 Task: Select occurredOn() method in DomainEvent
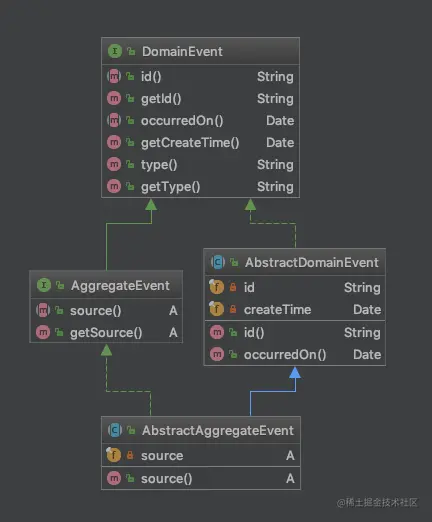(200, 120)
